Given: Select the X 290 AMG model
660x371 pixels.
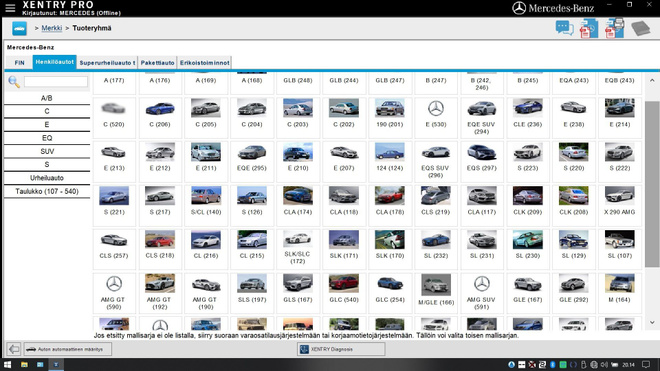Looking at the screenshot, I should (620, 205).
